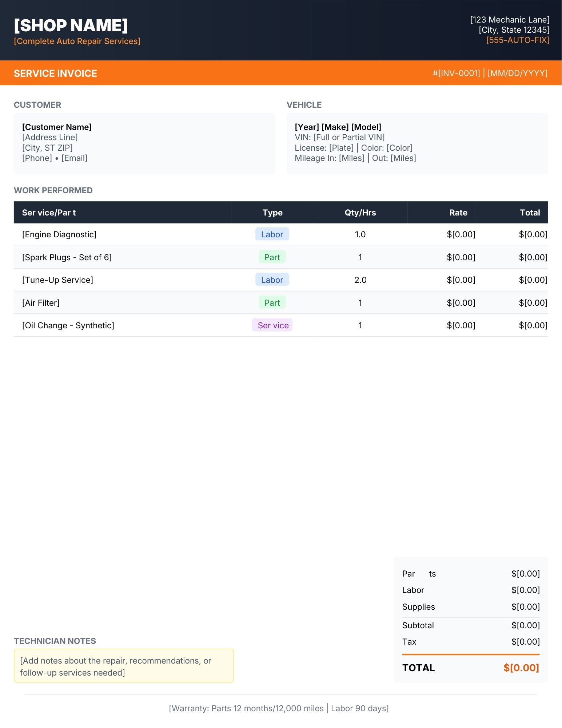
Task: Click the [Oil Change - Synthetic] item
Action: [x=68, y=325]
